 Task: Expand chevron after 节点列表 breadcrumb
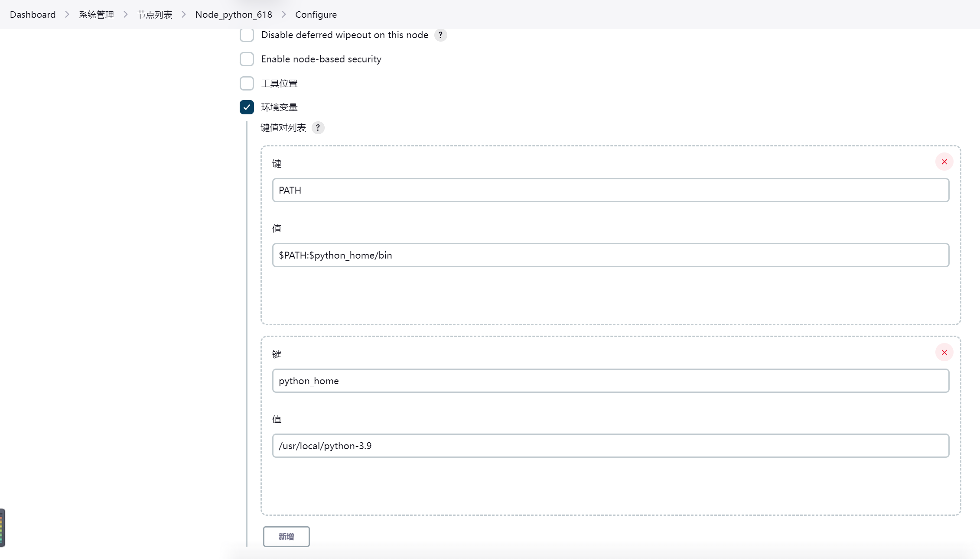(184, 15)
